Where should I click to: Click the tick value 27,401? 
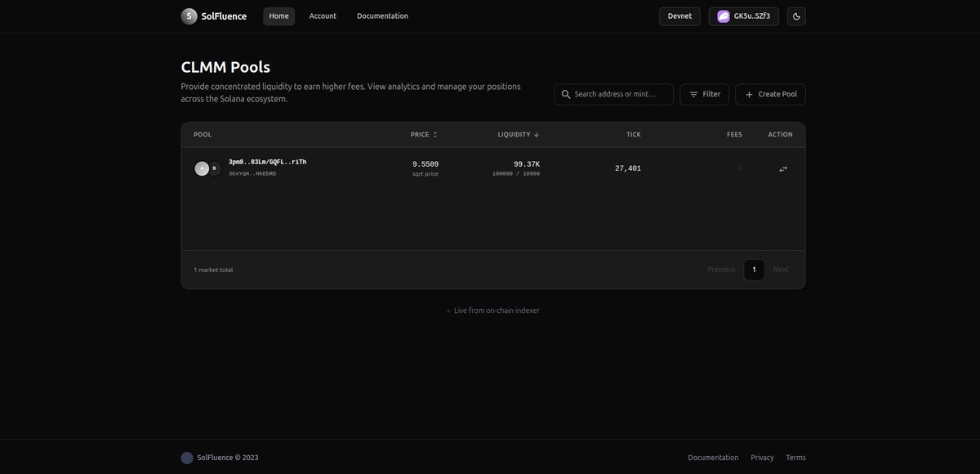tap(628, 168)
